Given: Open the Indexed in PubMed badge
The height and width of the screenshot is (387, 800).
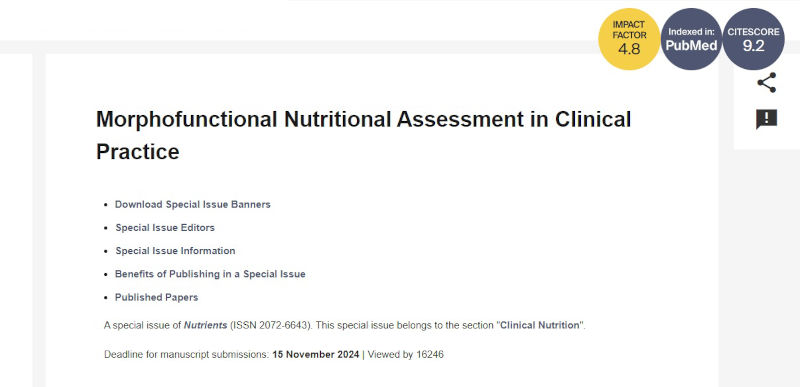Looking at the screenshot, I should pyautogui.click(x=691, y=39).
